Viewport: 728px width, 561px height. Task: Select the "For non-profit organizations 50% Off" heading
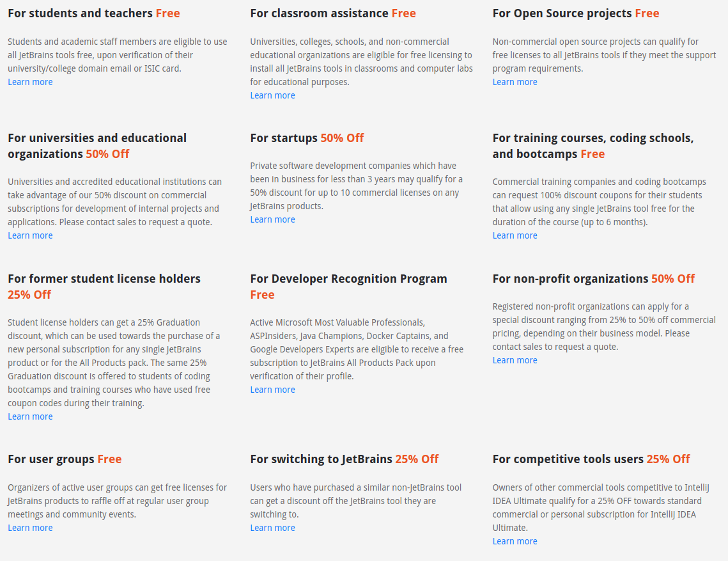(x=593, y=279)
